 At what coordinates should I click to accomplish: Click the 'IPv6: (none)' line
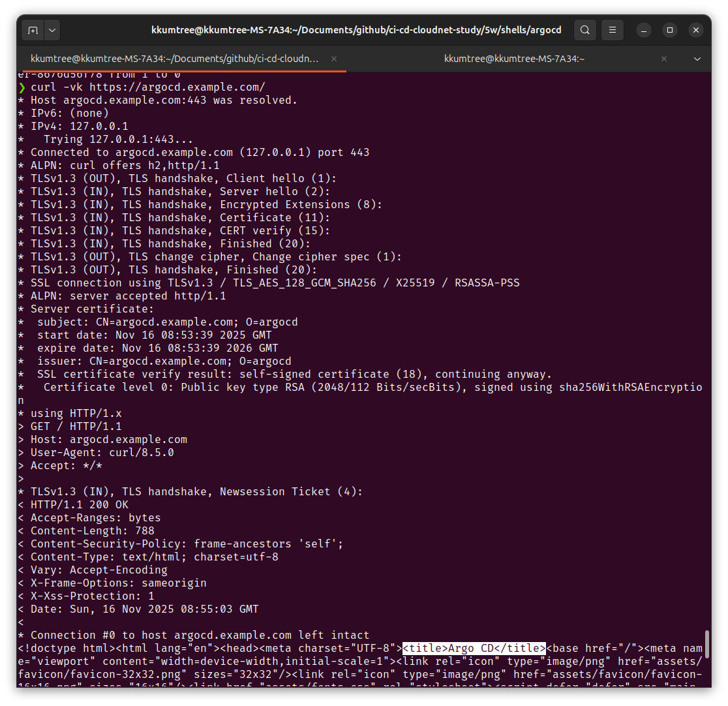click(63, 114)
